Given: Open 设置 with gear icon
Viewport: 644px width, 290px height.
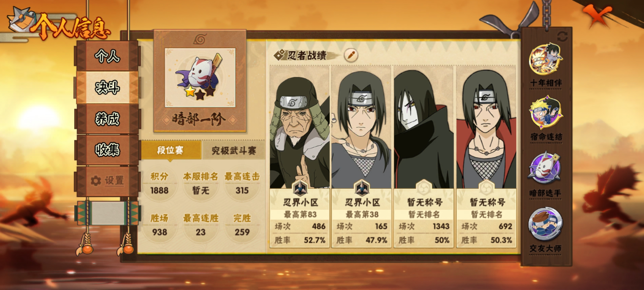Looking at the screenshot, I should point(107,180).
